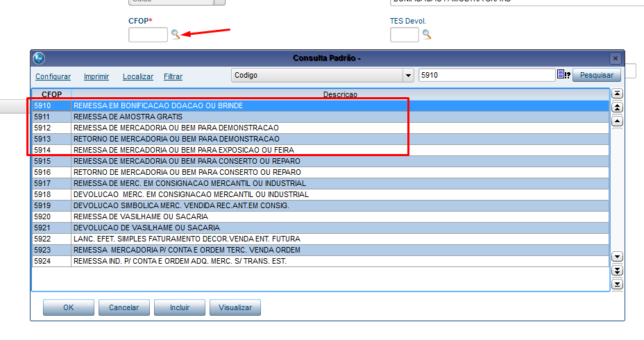Select row 5912 REMESSA PARA DEMONSTRACAO
The width and height of the screenshot is (644, 340).
click(321, 128)
